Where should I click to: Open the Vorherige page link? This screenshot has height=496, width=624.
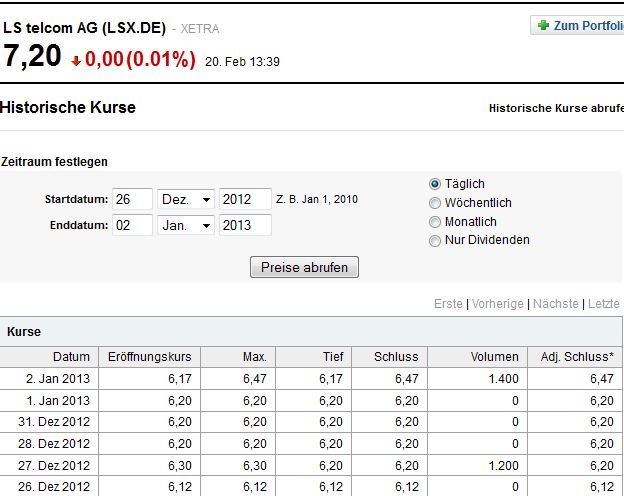click(497, 304)
